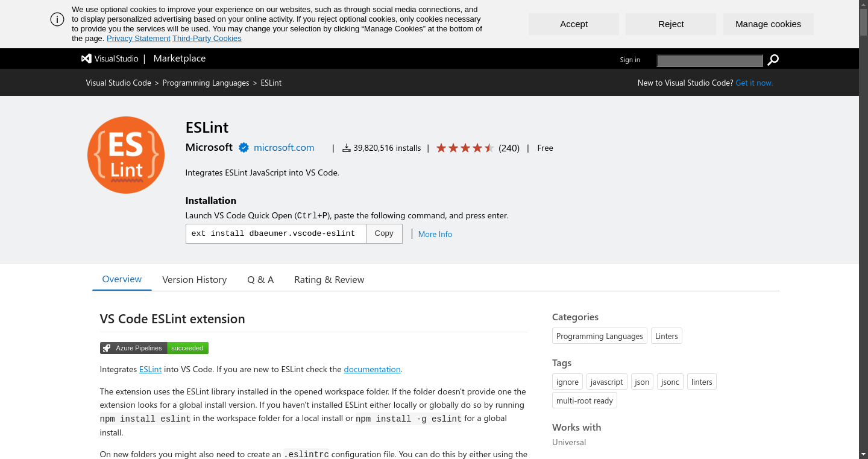Accept optional cookies
868x459 pixels.
(x=574, y=24)
